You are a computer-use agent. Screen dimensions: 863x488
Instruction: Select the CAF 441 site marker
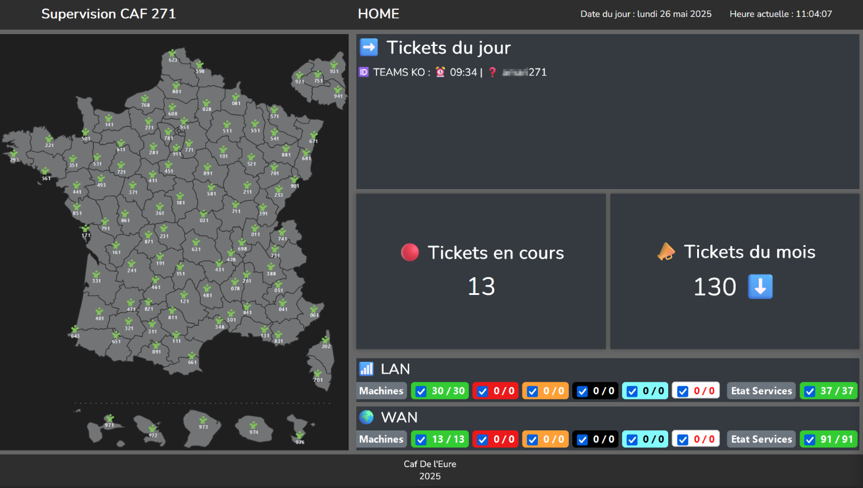pos(77,187)
